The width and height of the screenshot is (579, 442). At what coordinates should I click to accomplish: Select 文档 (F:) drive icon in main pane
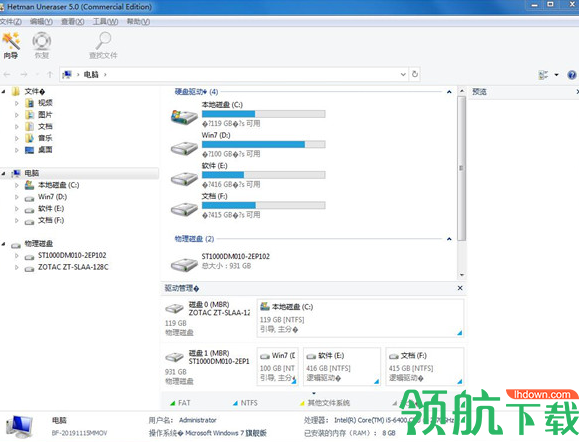click(184, 209)
